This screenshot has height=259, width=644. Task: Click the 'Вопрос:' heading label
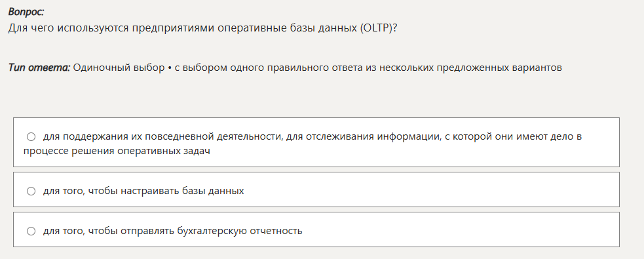26,12
